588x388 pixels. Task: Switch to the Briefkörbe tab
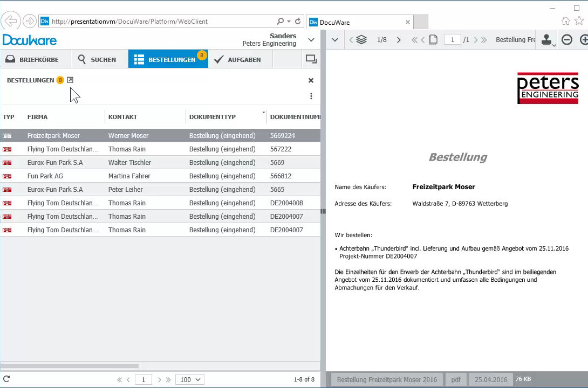[x=33, y=60]
